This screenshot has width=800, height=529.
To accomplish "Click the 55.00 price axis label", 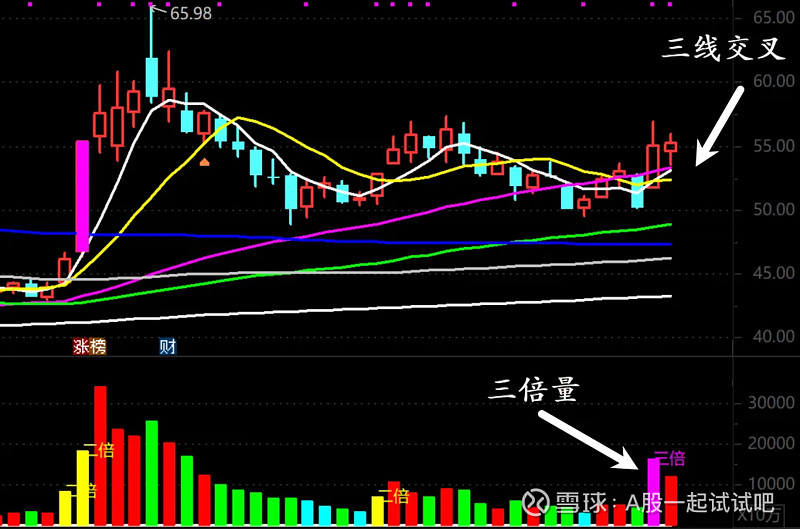I will (774, 146).
